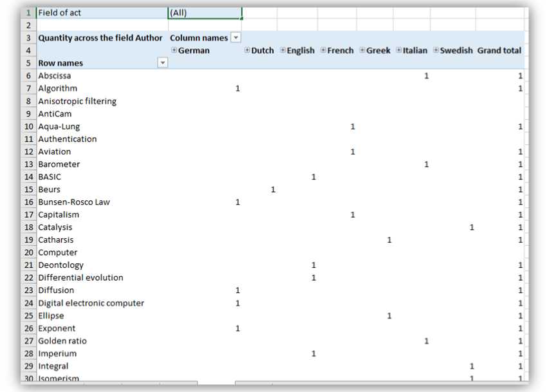Select the (All) filter value cell

point(205,13)
